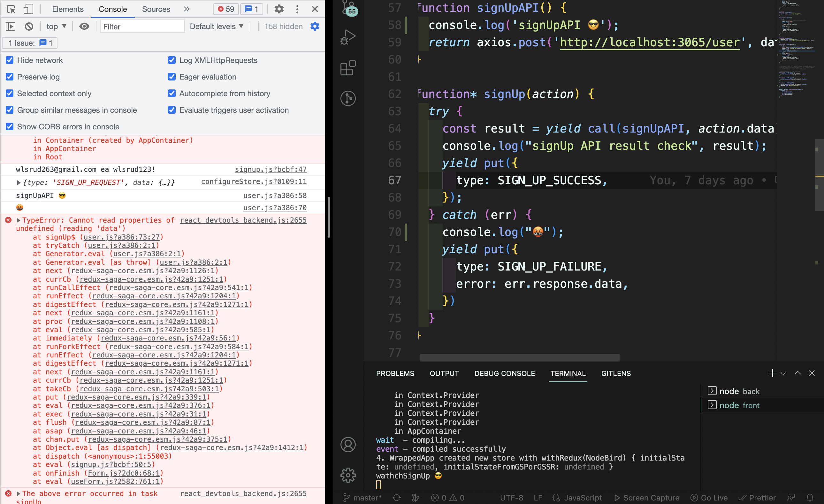Open VS Code source control icon
Viewport: 824px width, 504px height.
click(348, 8)
